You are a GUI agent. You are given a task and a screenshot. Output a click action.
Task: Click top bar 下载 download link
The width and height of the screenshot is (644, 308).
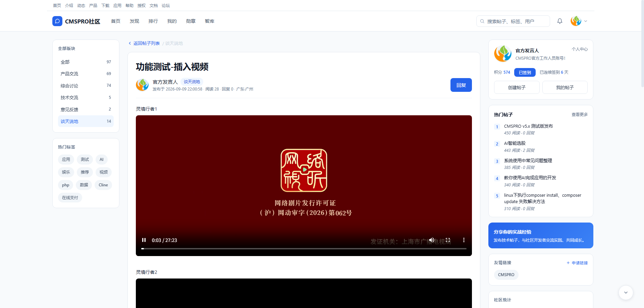click(105, 6)
